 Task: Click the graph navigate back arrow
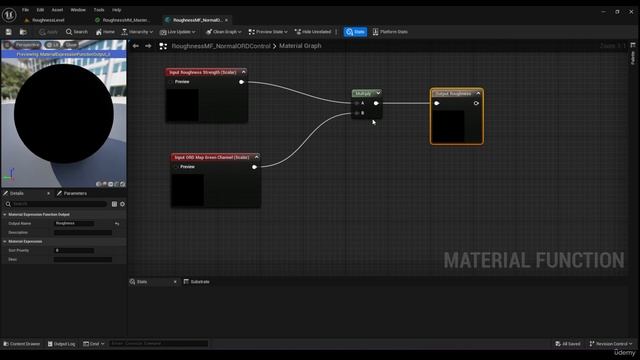(x=136, y=46)
